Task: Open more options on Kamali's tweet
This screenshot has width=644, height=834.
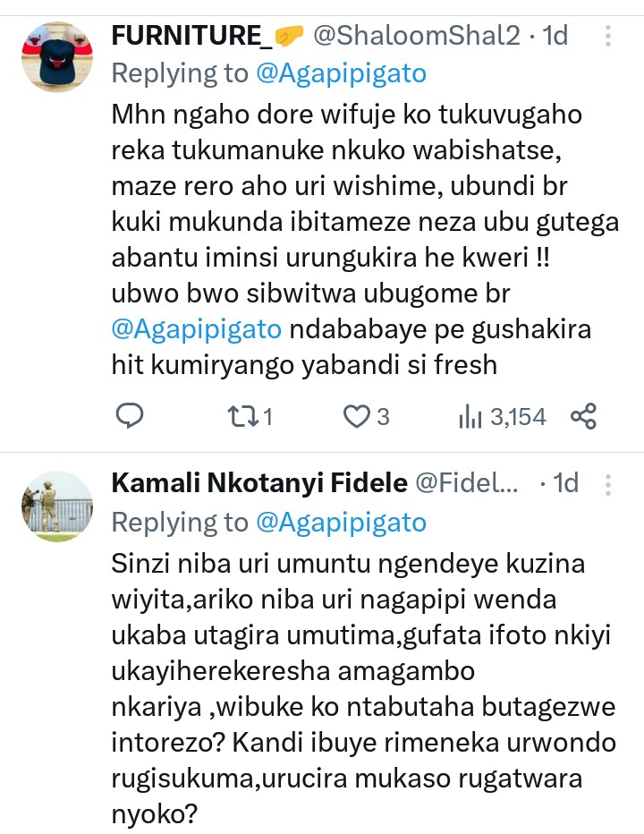Action: click(x=608, y=484)
